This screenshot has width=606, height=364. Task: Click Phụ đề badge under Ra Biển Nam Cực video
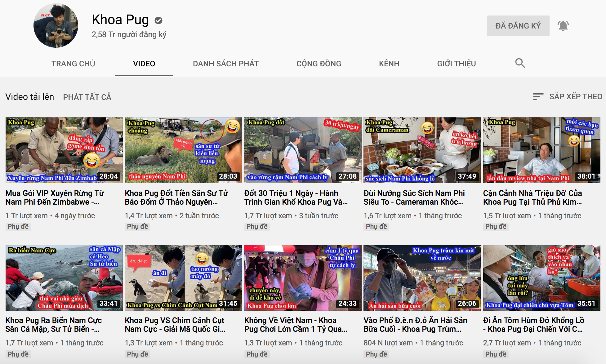(18, 354)
